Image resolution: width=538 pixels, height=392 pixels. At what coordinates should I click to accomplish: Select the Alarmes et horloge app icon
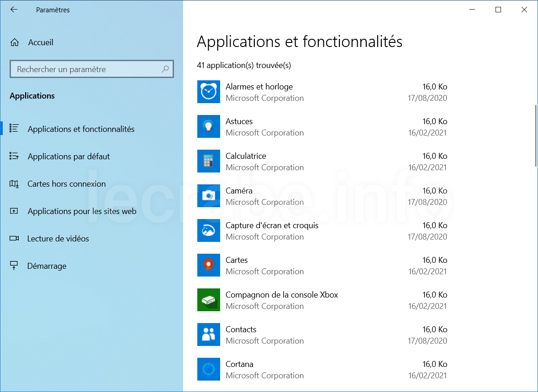(x=209, y=92)
